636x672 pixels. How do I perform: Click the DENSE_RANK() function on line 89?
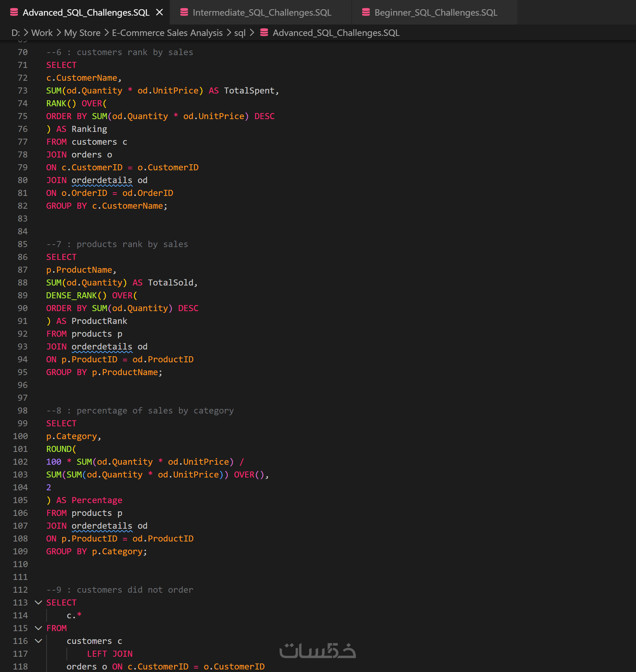(x=76, y=295)
